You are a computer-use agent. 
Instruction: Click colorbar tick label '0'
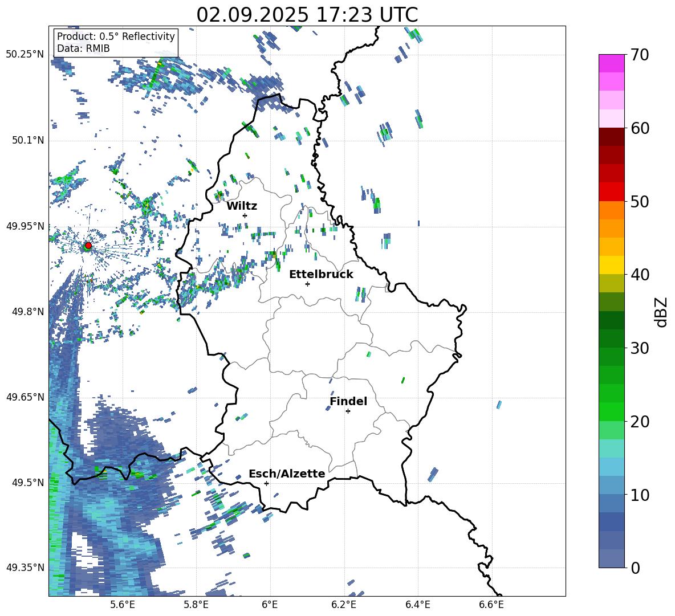(635, 568)
